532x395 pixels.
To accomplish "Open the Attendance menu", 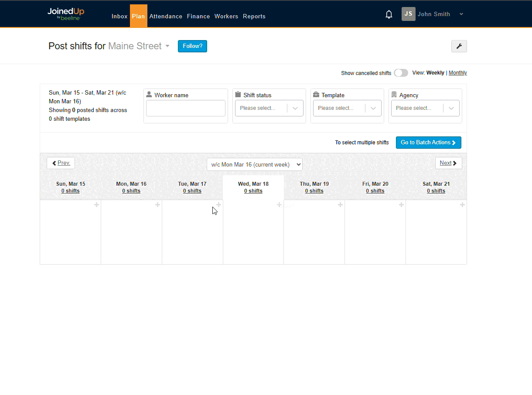I will coord(166,17).
